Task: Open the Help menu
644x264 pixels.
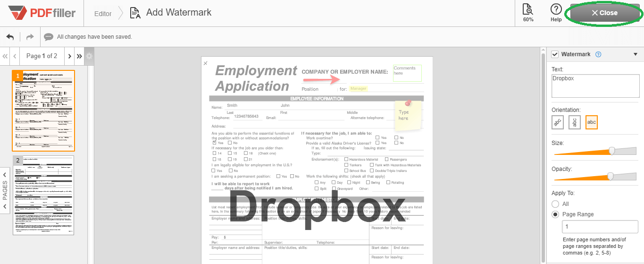Action: click(556, 13)
